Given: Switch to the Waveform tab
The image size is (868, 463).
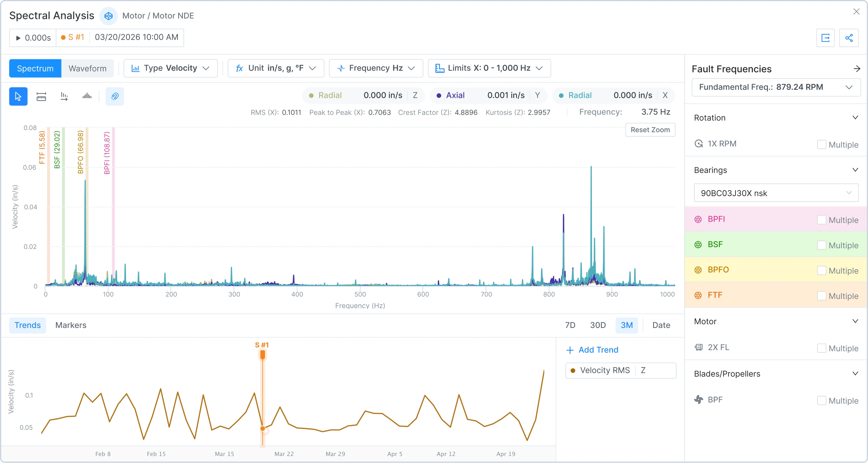Looking at the screenshot, I should pos(87,68).
